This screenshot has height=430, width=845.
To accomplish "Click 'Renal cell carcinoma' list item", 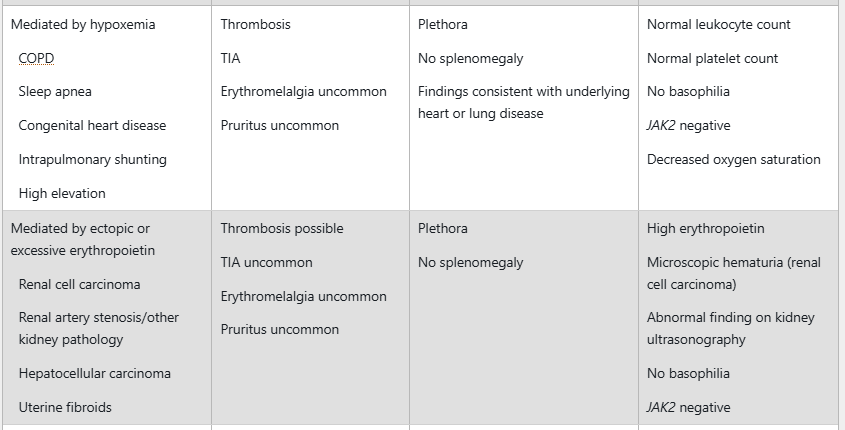I will (79, 285).
